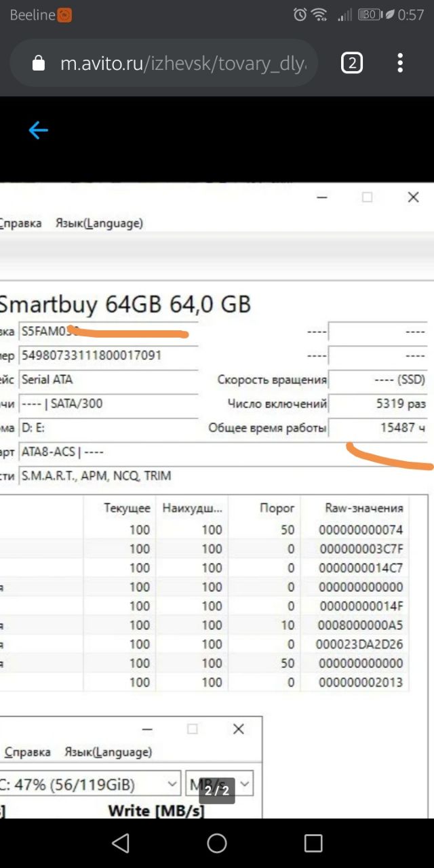Click the Serial ATA interface field

108,380
